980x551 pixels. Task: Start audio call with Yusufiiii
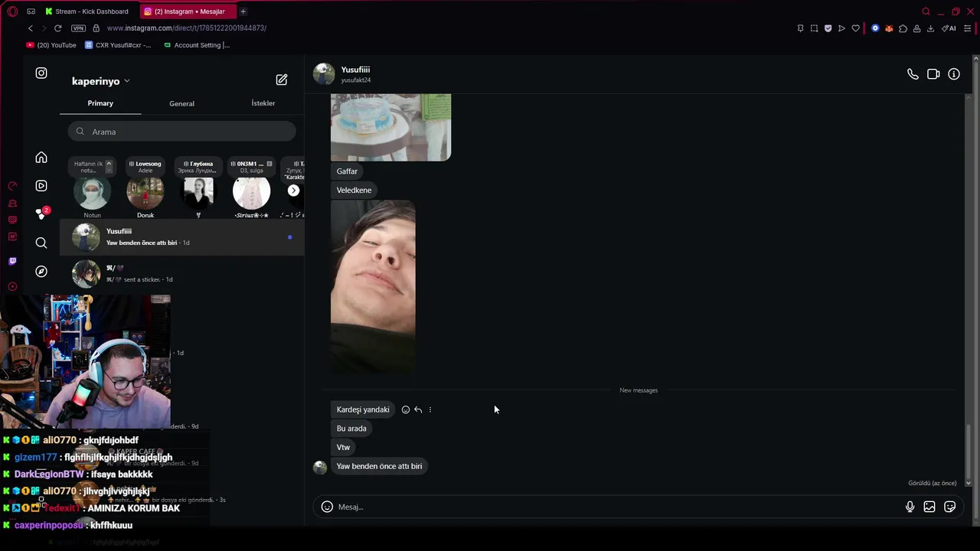[x=913, y=74]
